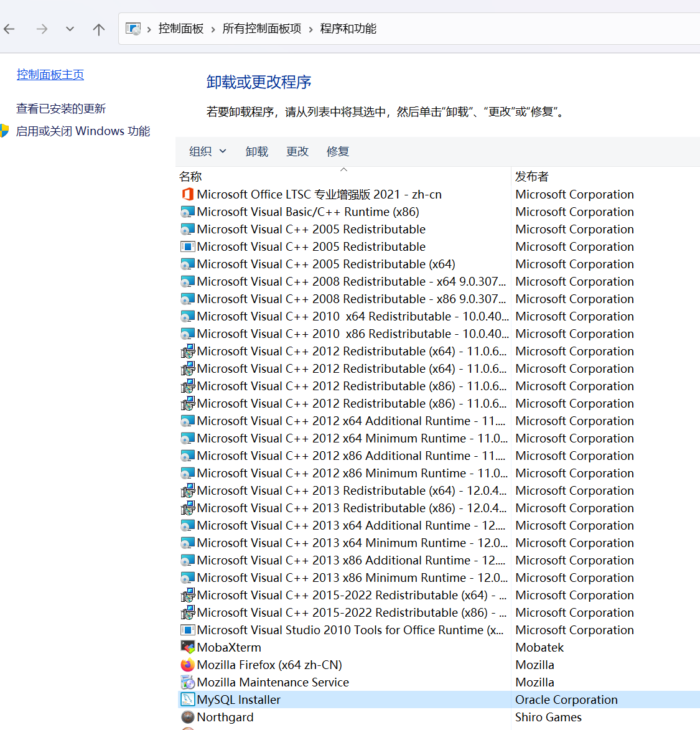The image size is (700, 730).
Task: Click icon of Visual C++ 2005 Redistributable (x64)
Action: coord(187,264)
